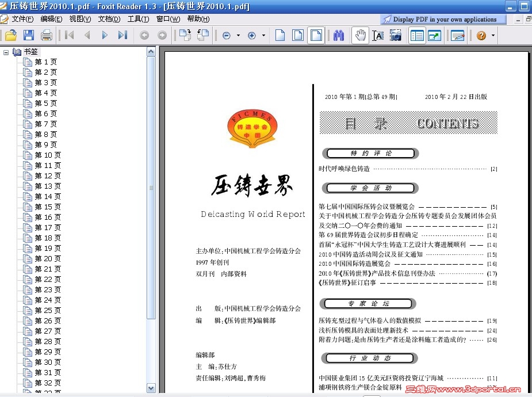
Task: Go to the first page
Action: click(70, 35)
